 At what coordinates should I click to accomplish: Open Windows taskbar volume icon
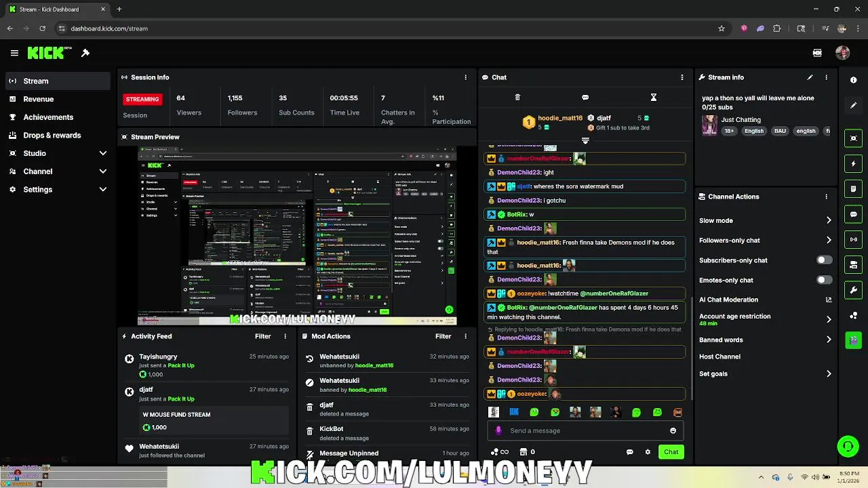815,477
